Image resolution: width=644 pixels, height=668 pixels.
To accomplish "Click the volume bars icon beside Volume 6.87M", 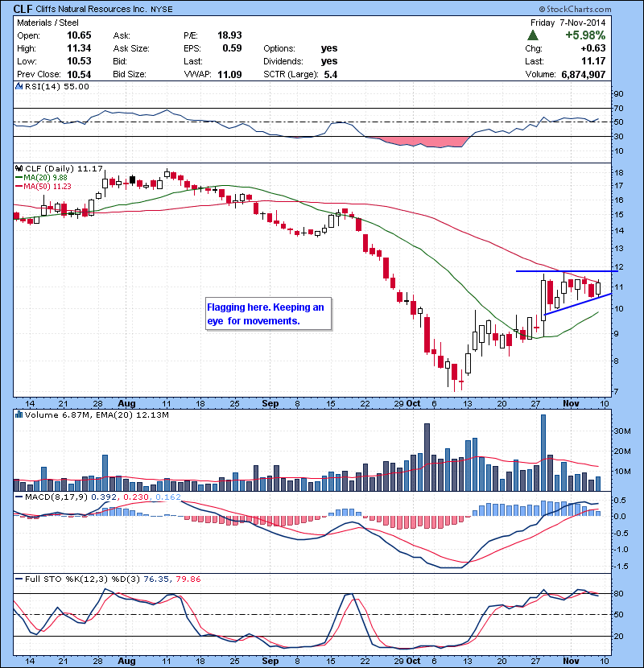I will coord(19,414).
